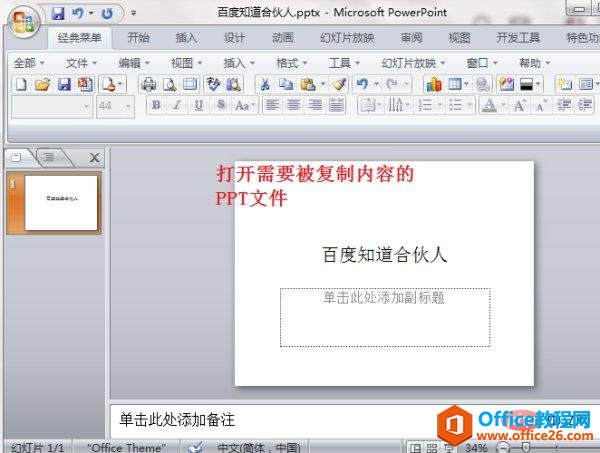The height and width of the screenshot is (453, 600).
Task: Switch to the Slides thumbnail pane tab
Action: [x=17, y=157]
